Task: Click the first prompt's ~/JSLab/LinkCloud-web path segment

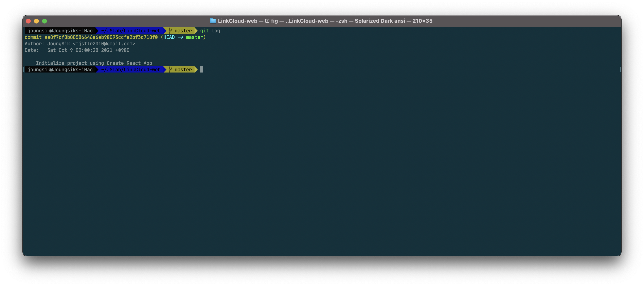Action: 131,31
